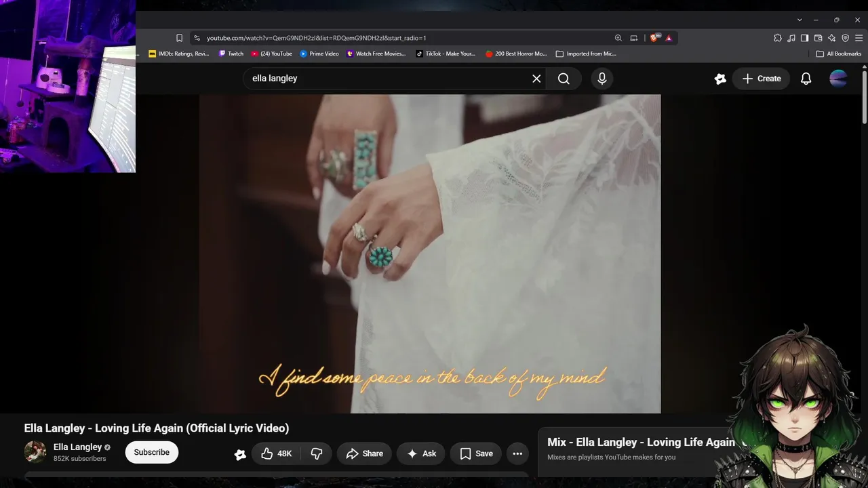Open the Brave Wallet icon
This screenshot has width=868, height=488.
coord(818,38)
